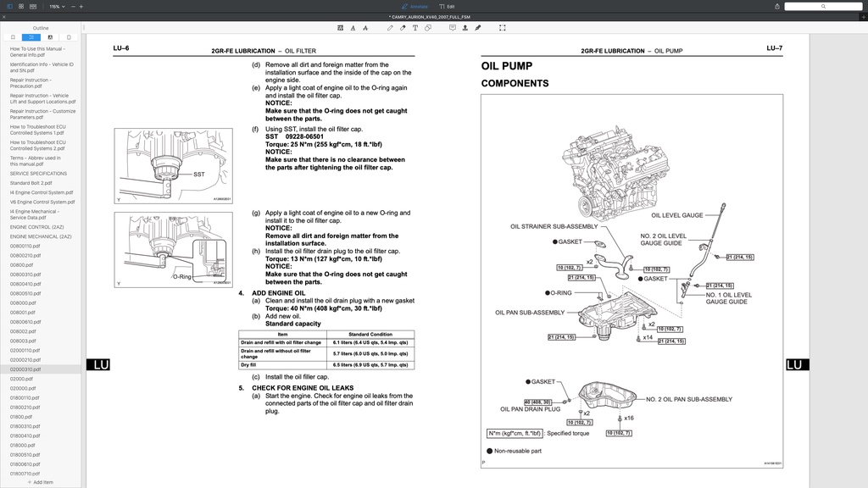Open the Text annotation tool
Screen dimensions: 868x488
click(x=415, y=28)
